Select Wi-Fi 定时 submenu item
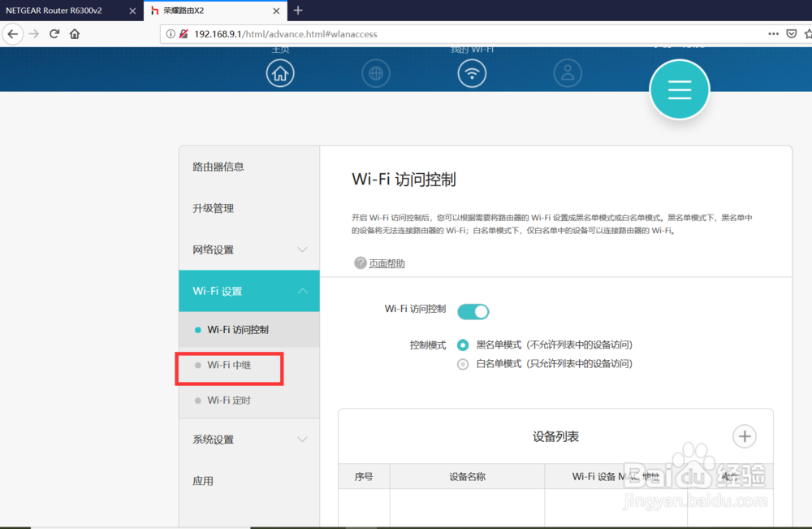 point(249,401)
